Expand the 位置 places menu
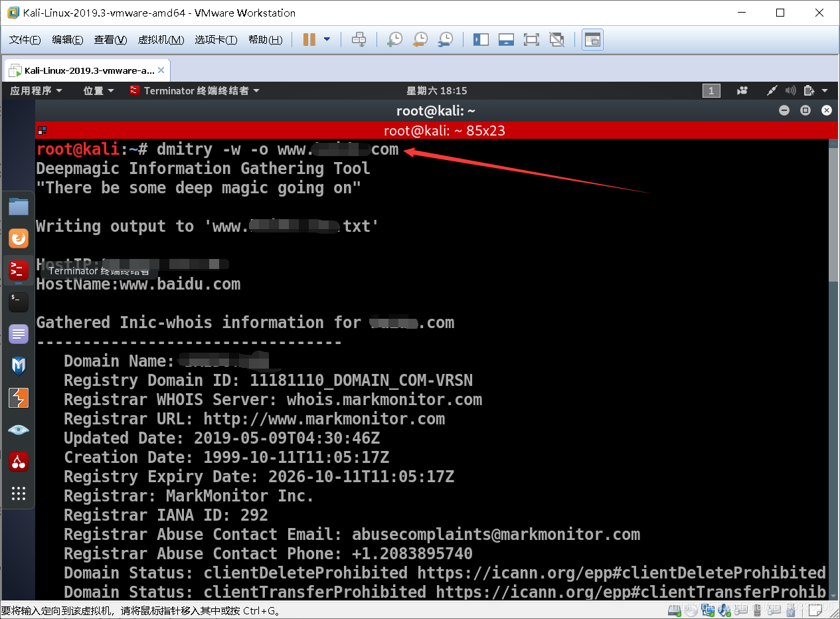This screenshot has height=619, width=840. point(98,90)
